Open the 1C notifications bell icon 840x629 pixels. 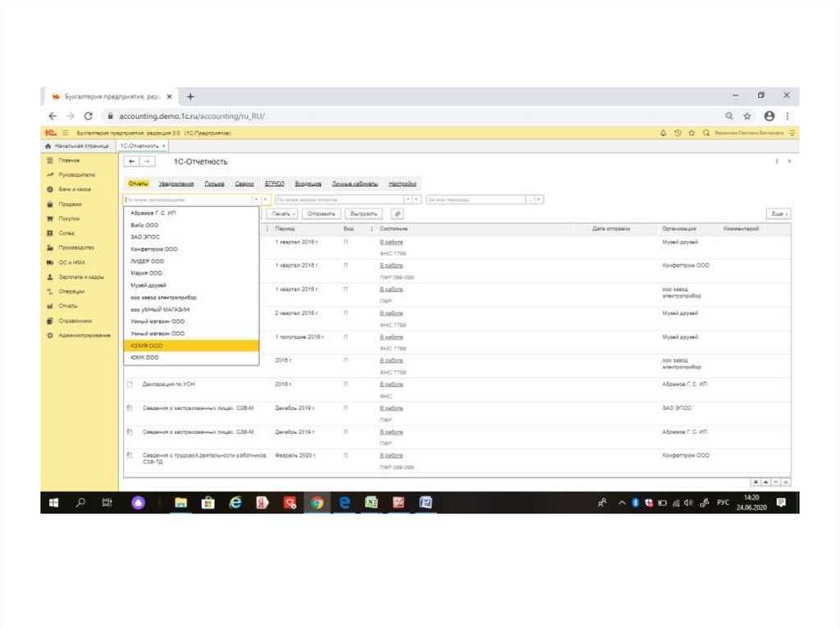(663, 133)
